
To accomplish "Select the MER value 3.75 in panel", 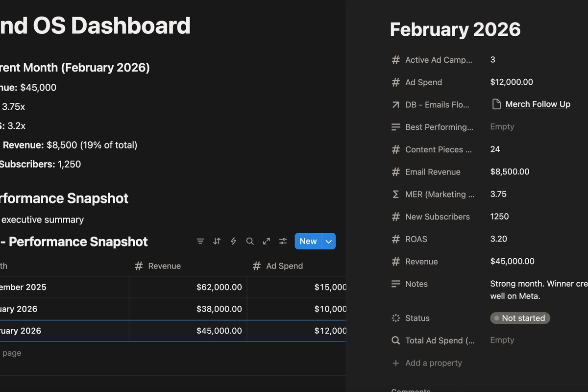I will pos(498,194).
